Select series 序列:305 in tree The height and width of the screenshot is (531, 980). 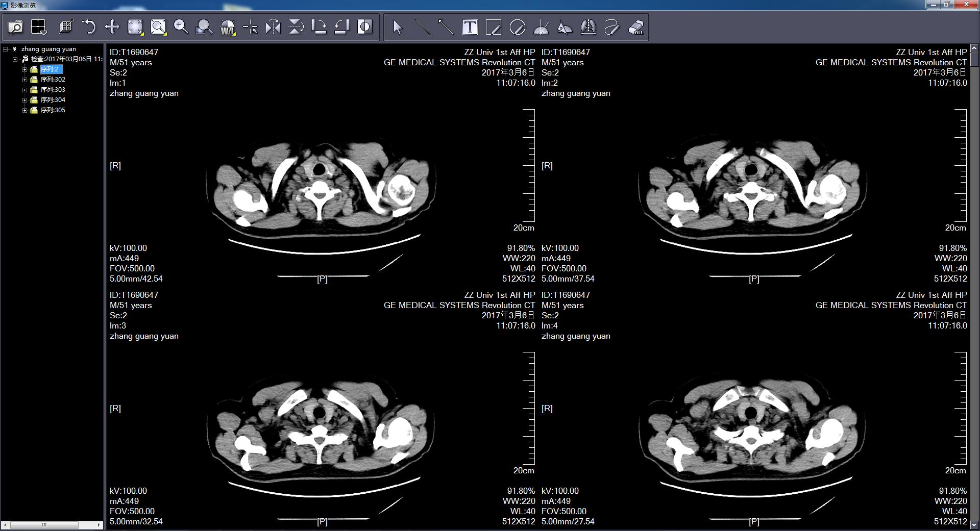point(53,110)
